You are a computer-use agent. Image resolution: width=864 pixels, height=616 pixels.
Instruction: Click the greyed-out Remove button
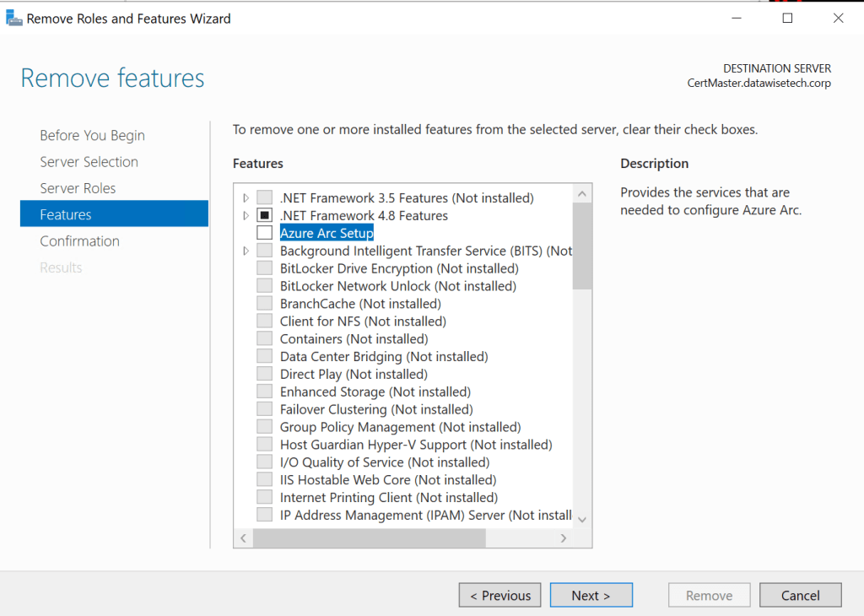709,595
